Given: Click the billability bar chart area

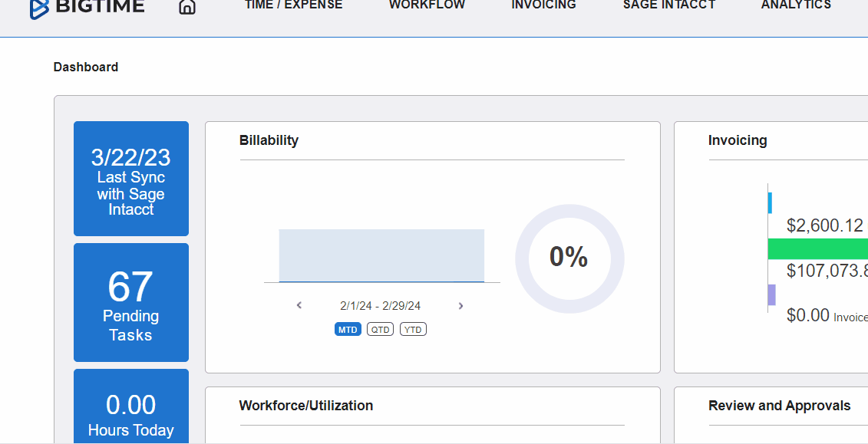Looking at the screenshot, I should coord(381,255).
